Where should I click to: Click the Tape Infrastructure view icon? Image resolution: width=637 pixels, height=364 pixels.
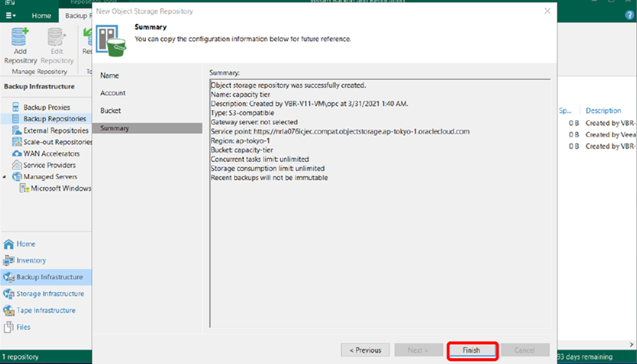click(x=9, y=311)
